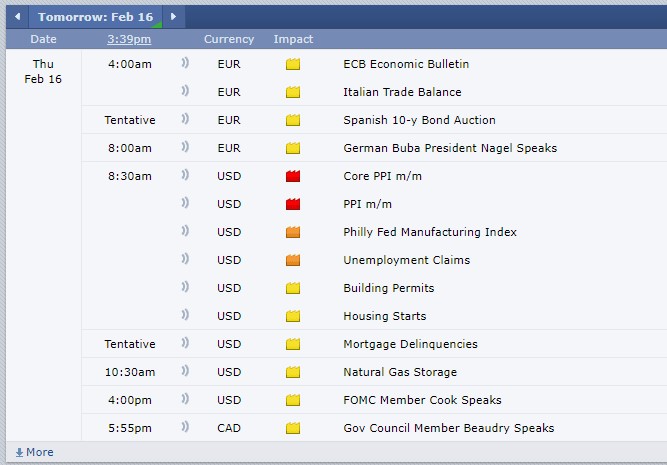Click yellow impact icon for Building Permits
Screen dimensions: 667x465
(x=293, y=288)
